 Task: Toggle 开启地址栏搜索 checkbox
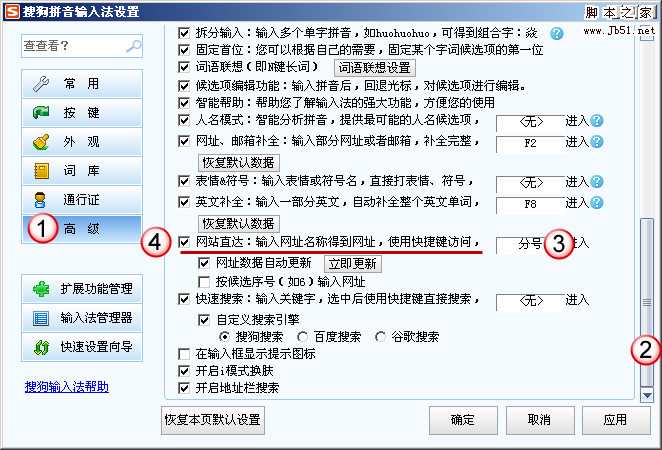[x=184, y=388]
